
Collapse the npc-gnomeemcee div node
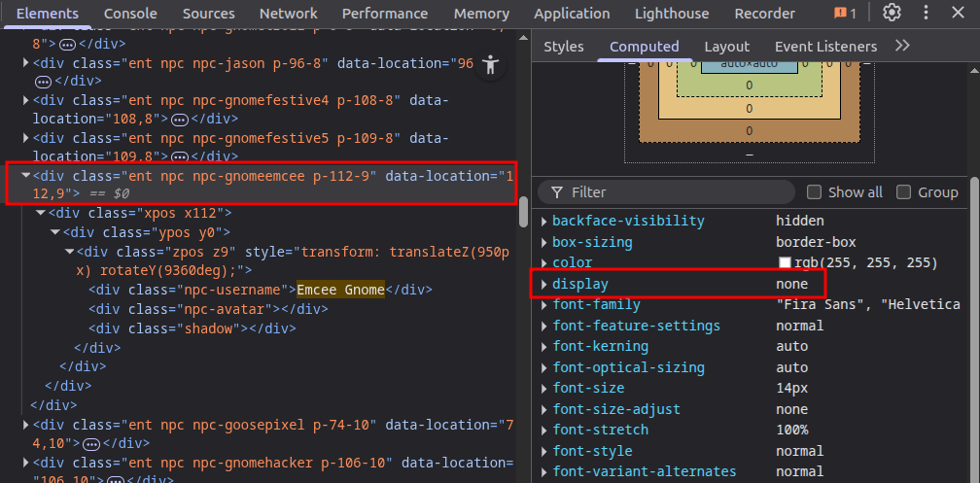pyautogui.click(x=25, y=176)
